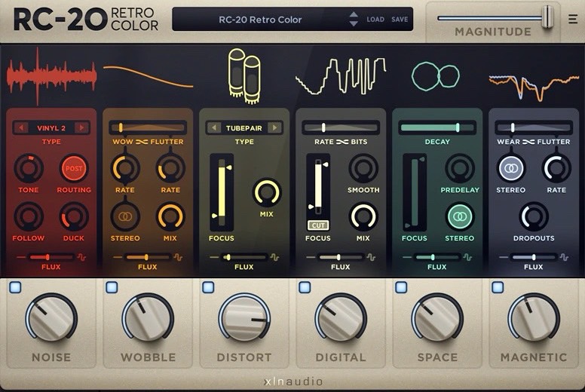Click the Wear-Flutter link icon

[x=528, y=142]
